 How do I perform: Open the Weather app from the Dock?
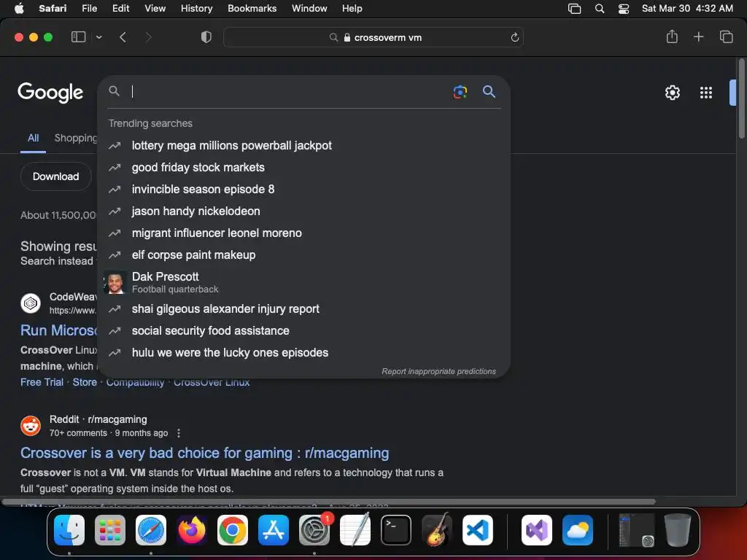(x=578, y=530)
